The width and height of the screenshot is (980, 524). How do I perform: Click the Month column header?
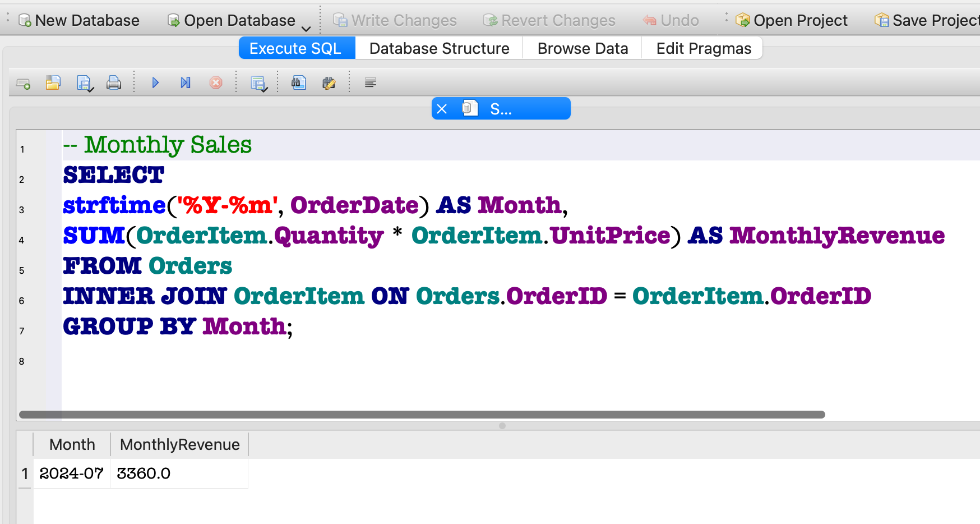coord(72,444)
